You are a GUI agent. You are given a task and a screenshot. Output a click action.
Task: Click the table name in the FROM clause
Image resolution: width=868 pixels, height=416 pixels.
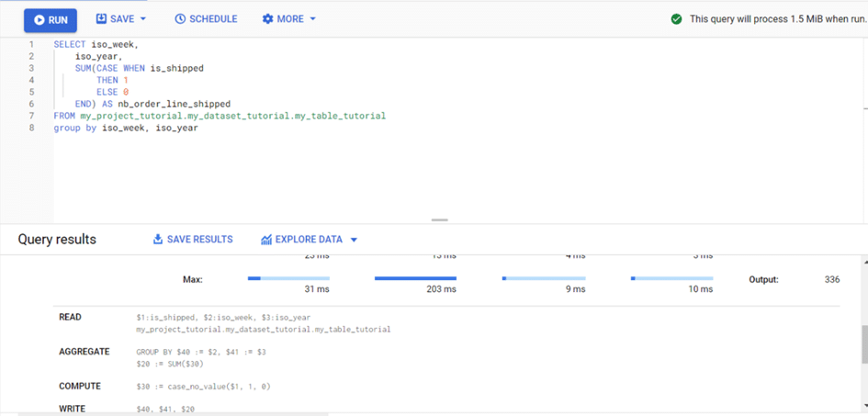point(232,116)
